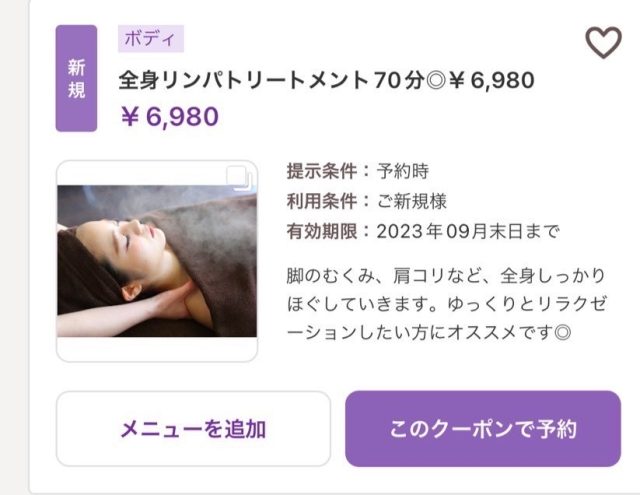Click the purple ¥6,980 price

point(170,117)
